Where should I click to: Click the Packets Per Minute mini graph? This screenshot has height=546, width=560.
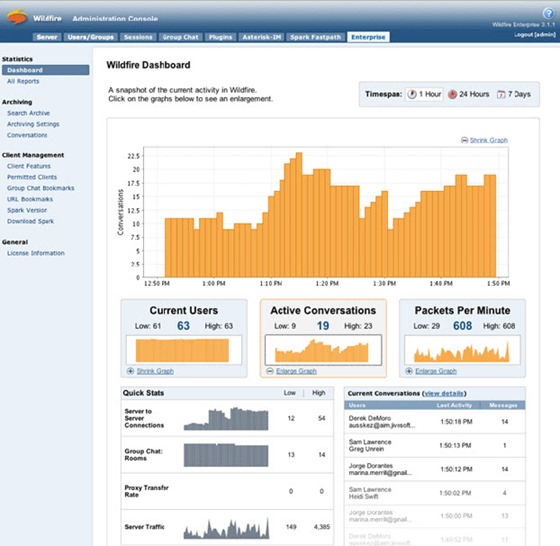point(462,350)
